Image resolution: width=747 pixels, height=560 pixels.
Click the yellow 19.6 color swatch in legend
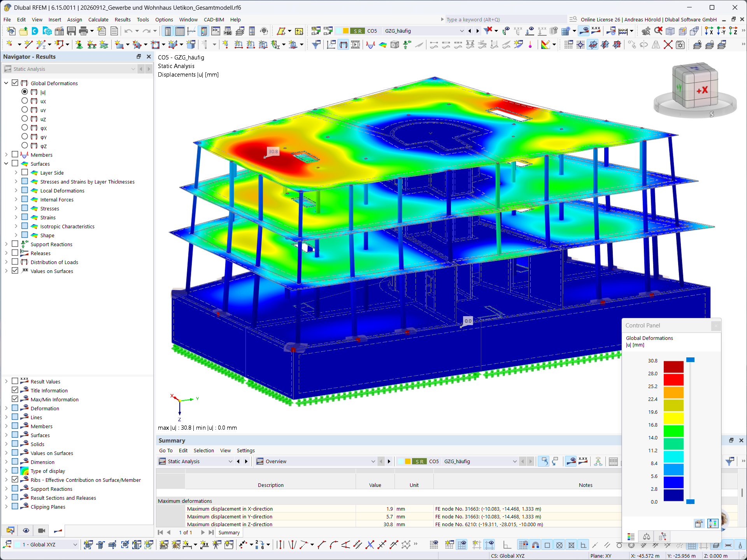click(x=673, y=418)
